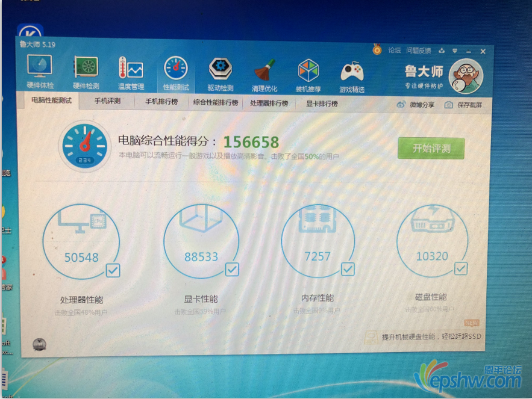Viewport: 532px width, 399px height.
Task: Open the title bar dropdown menu triangle
Action: [455, 51]
